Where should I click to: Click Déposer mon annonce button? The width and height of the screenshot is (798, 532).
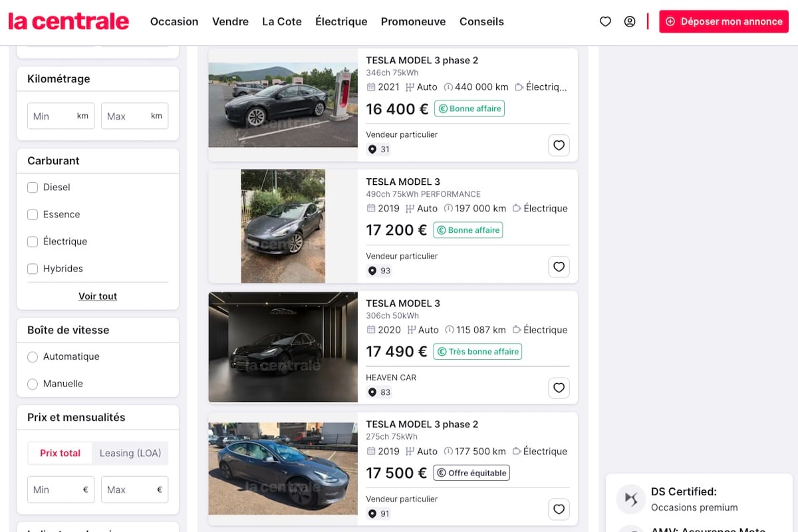coord(724,21)
